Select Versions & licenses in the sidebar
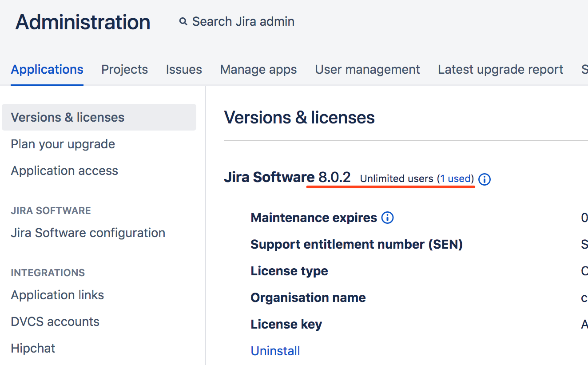Viewport: 588px width, 365px height. 68,118
